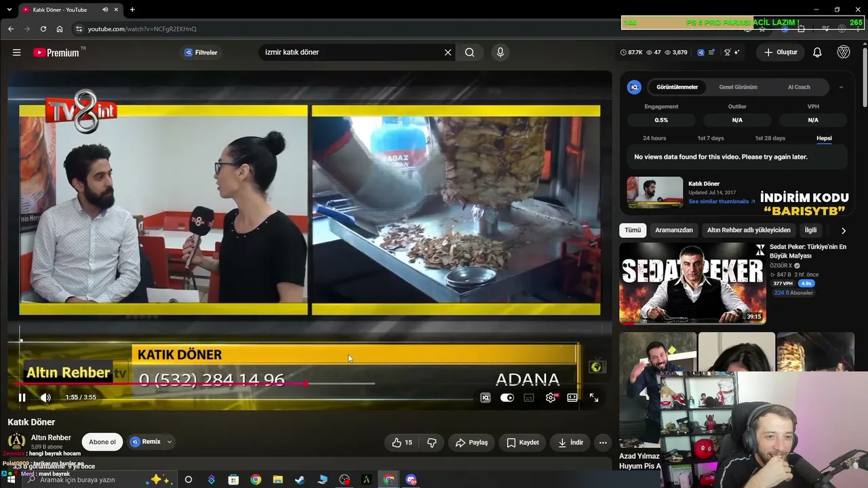Share the video with Paylaş
The height and width of the screenshot is (488, 868).
[471, 443]
